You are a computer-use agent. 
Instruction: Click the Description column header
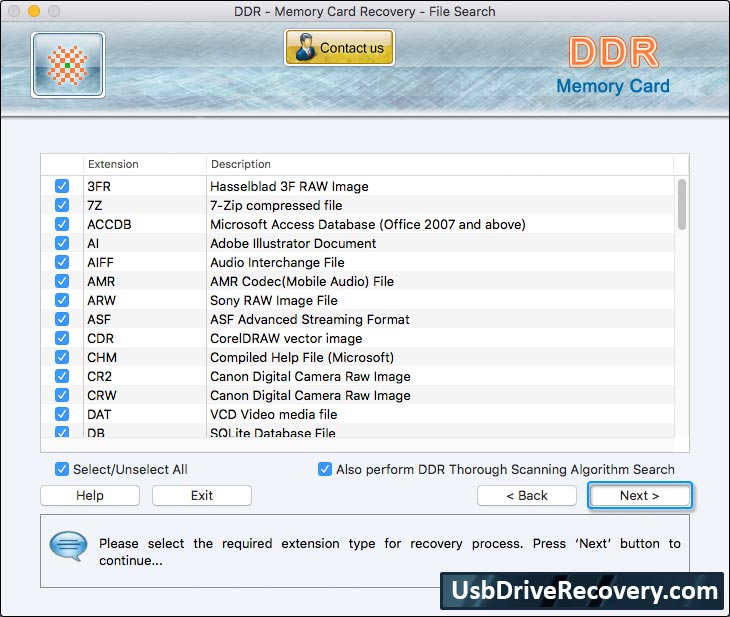[x=440, y=164]
